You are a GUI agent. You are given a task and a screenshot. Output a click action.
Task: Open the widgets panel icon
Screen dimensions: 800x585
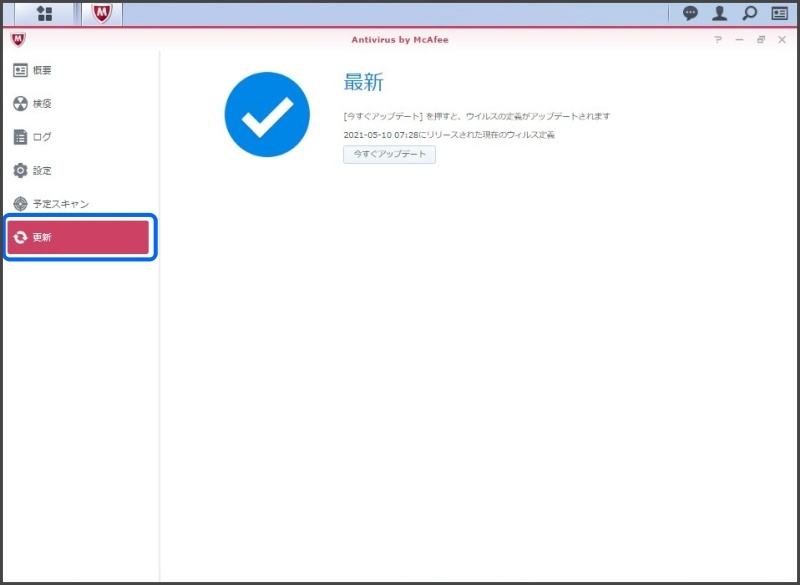click(x=780, y=13)
